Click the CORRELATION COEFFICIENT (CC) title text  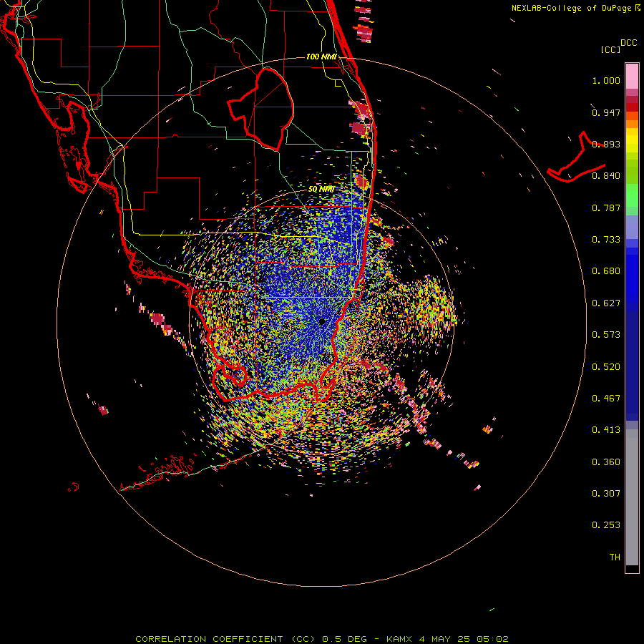[224, 639]
